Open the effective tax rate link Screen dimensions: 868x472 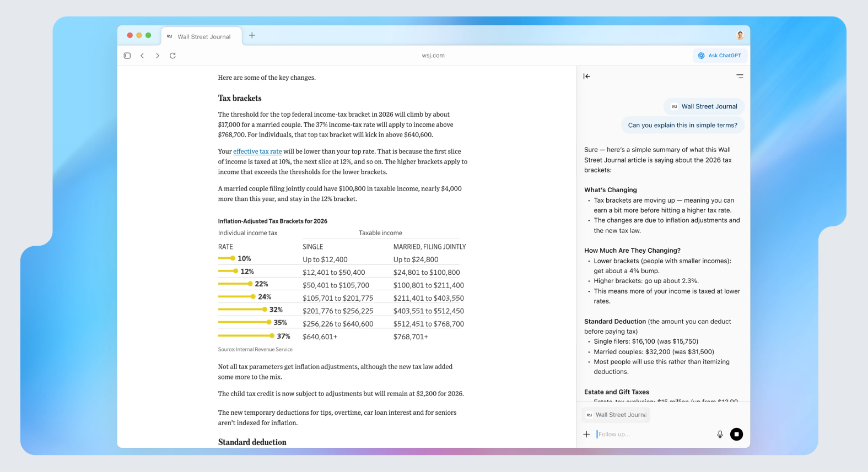click(257, 151)
